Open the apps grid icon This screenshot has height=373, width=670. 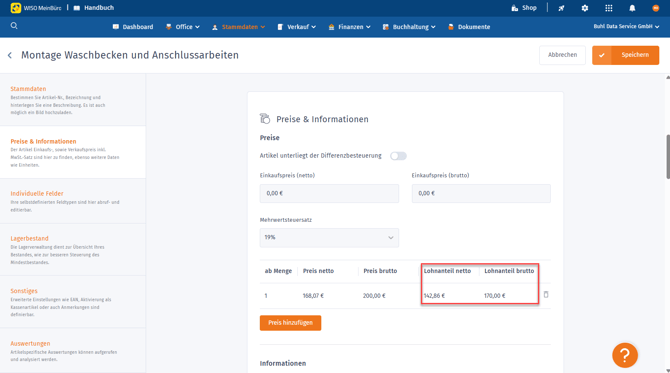click(608, 8)
